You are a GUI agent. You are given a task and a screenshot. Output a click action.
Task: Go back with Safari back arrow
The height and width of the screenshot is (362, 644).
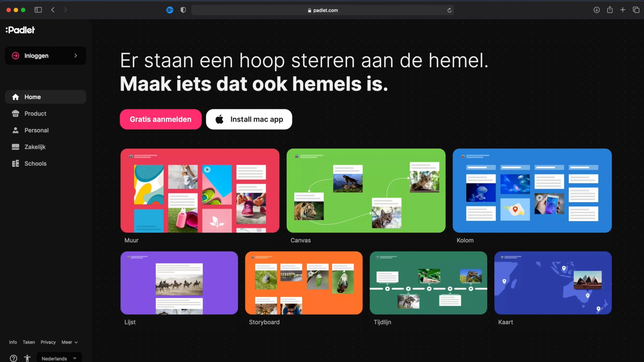click(x=53, y=10)
